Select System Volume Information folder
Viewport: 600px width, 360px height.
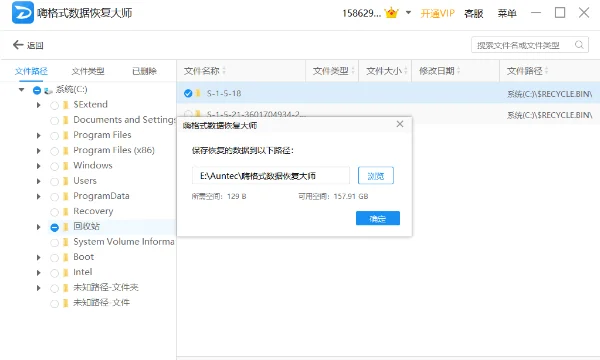point(124,241)
